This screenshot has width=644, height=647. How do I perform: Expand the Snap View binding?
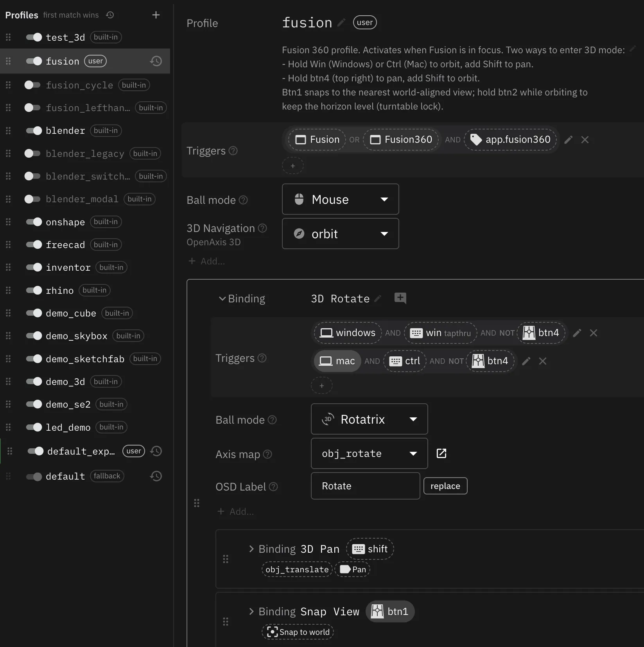(251, 611)
